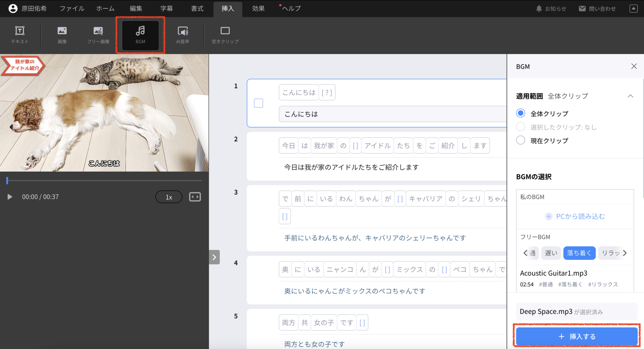Click the 挿入する insert button
The image size is (644, 349).
point(576,336)
